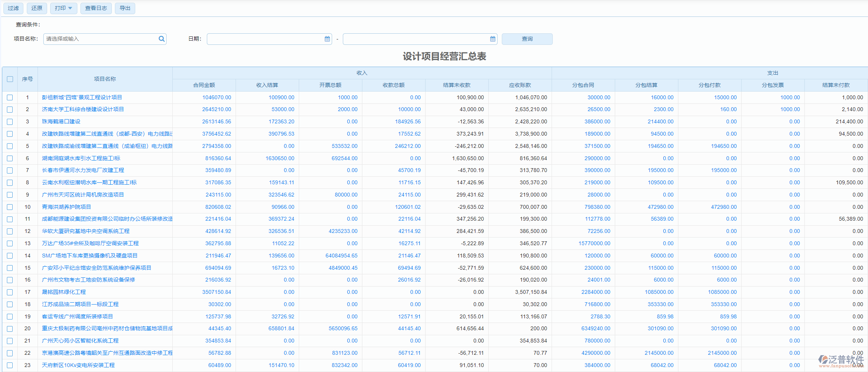Click the 导出 export button
Image resolution: width=868 pixels, height=372 pixels.
click(125, 8)
